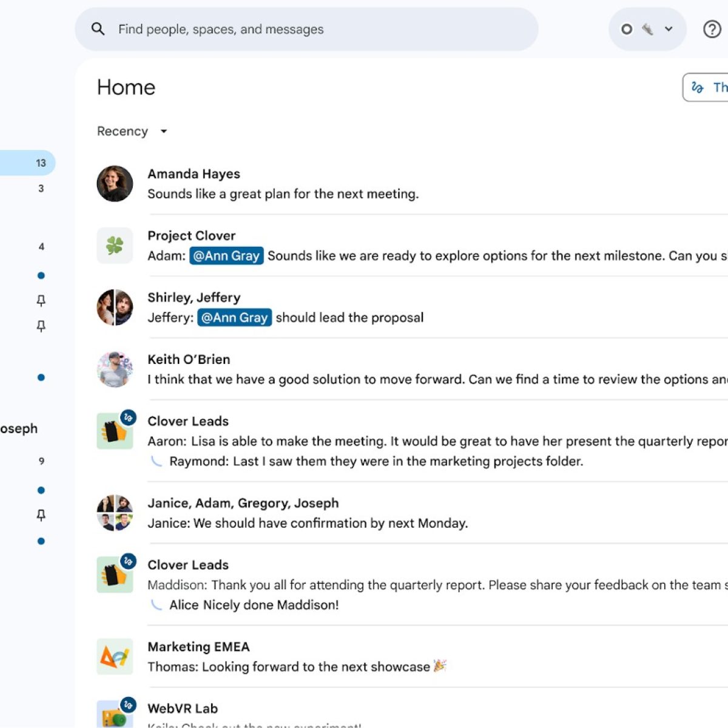Open sidebar item showing unread count 9

tap(41, 461)
